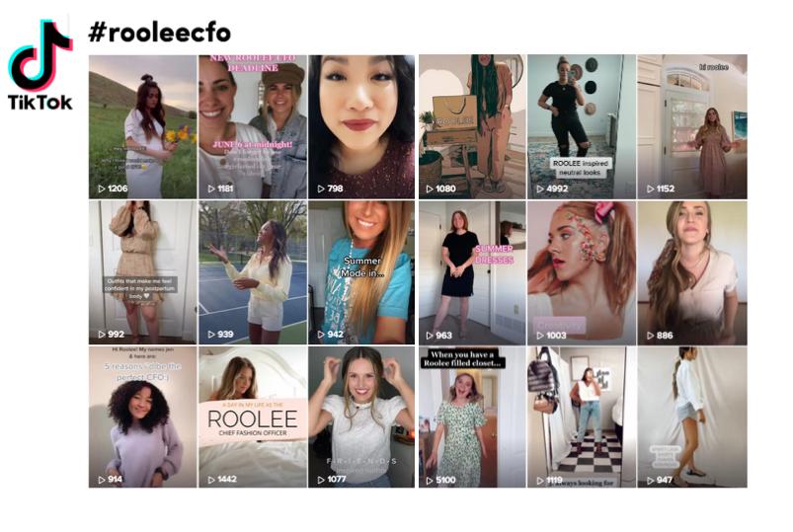The image size is (793, 532).
Task: Open the 'NEW ROOLEE CFO DEADLINE' video
Action: click(253, 126)
